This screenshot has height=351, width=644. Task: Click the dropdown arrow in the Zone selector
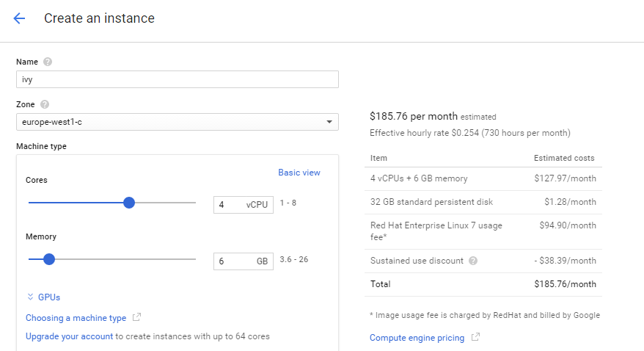click(x=329, y=122)
